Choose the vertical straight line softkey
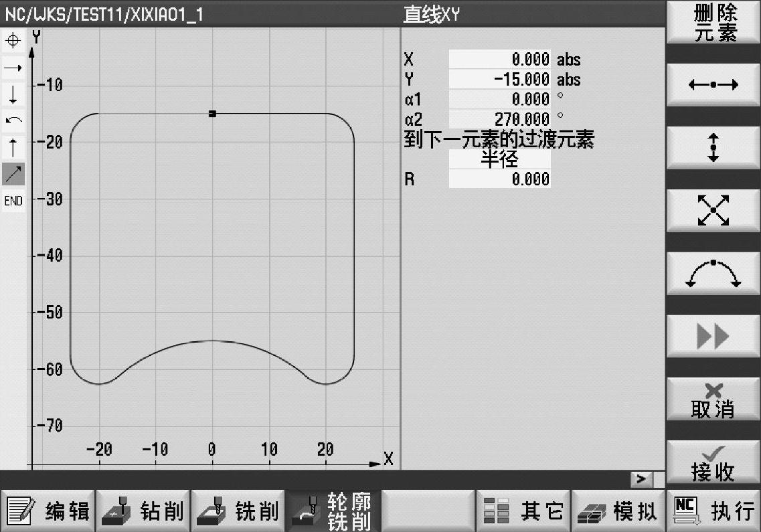The height and width of the screenshot is (532, 761). [713, 147]
